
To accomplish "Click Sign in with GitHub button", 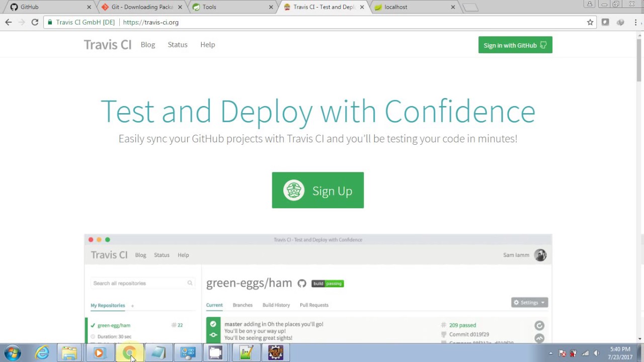I will tap(515, 45).
